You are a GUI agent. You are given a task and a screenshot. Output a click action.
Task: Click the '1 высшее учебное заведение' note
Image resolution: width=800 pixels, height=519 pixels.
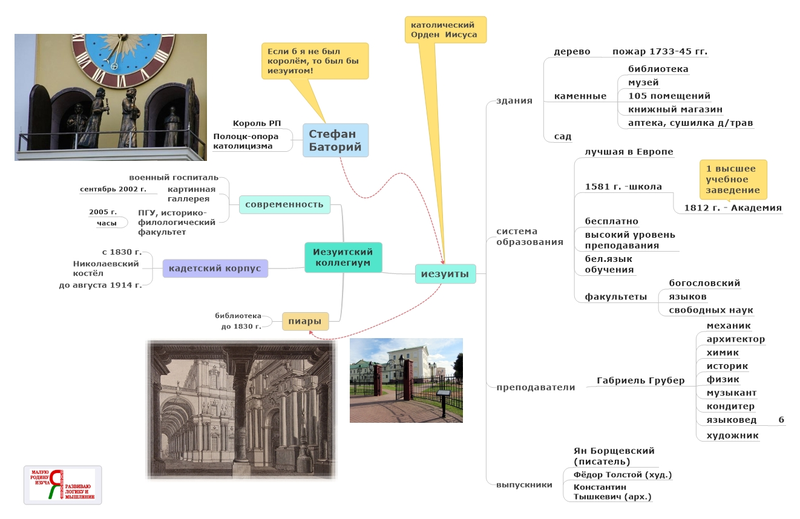[x=733, y=179]
